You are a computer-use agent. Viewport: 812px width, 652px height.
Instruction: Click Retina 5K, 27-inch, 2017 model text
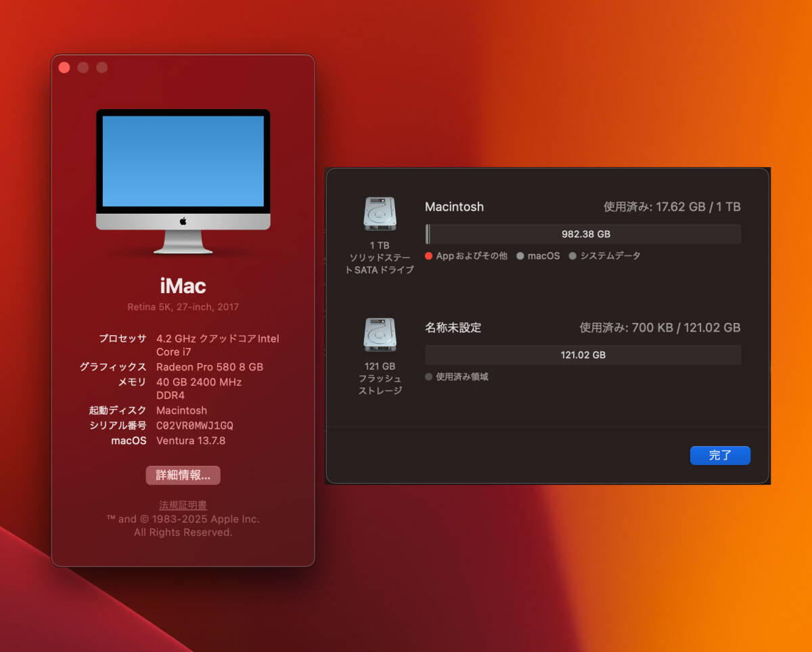tap(183, 307)
